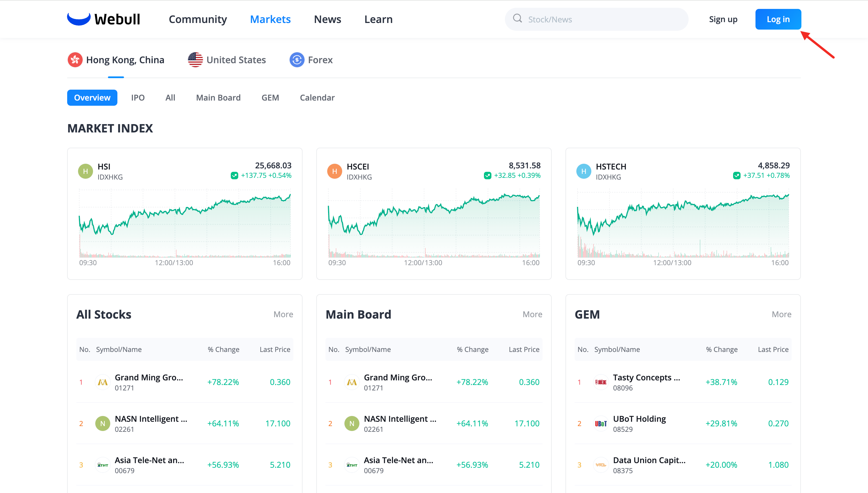Image resolution: width=868 pixels, height=493 pixels.
Task: Click Last Price header in Main Board
Action: point(524,349)
